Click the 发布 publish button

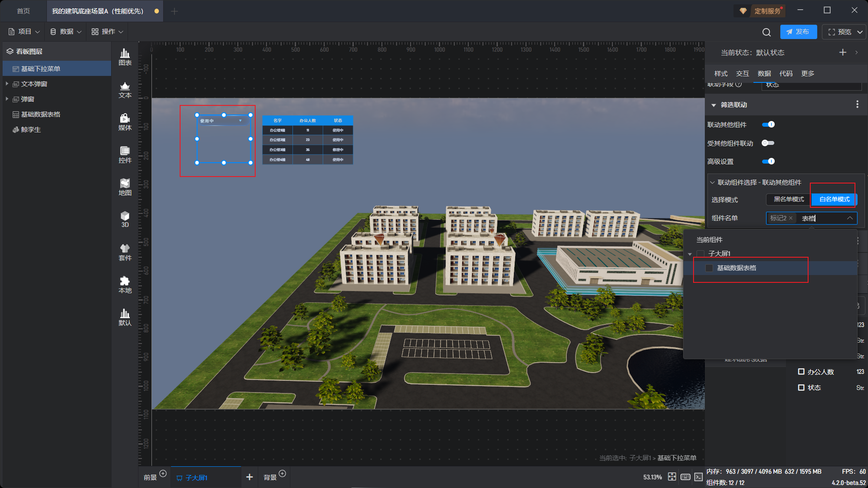pos(798,32)
